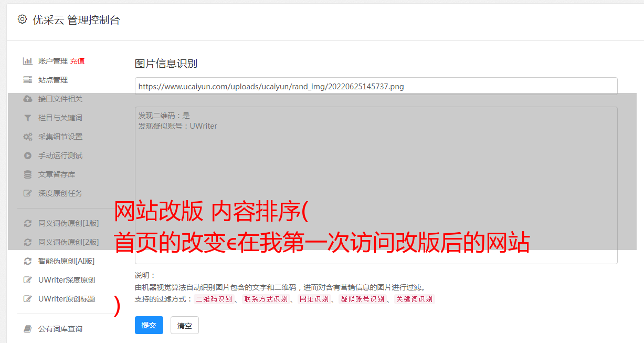Open UWriter原创标题 page
Image resolution: width=644 pixels, height=343 pixels.
coord(67,299)
